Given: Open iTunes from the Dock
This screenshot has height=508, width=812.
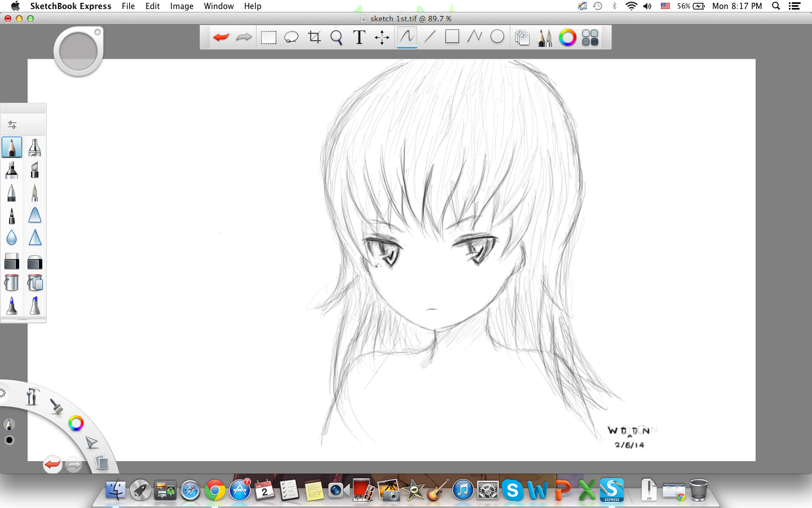Looking at the screenshot, I should pos(463,491).
